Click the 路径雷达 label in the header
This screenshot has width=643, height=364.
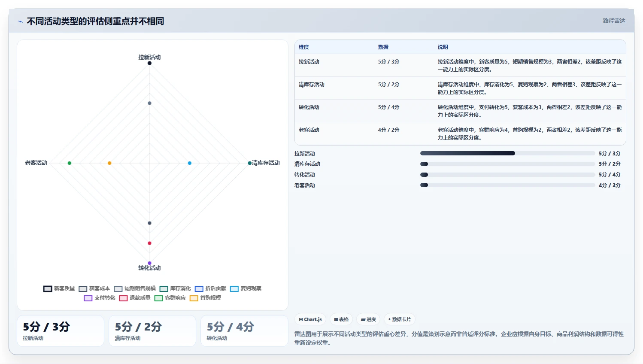coord(614,21)
